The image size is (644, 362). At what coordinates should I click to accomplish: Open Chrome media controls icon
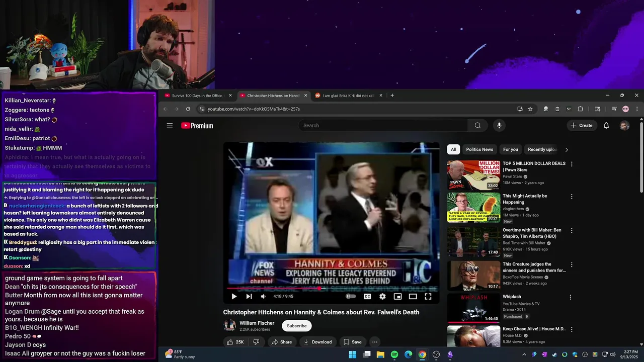pyautogui.click(x=614, y=109)
